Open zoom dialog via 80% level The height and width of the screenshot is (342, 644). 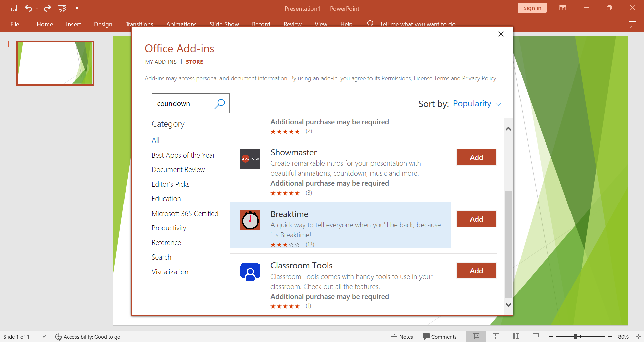623,337
